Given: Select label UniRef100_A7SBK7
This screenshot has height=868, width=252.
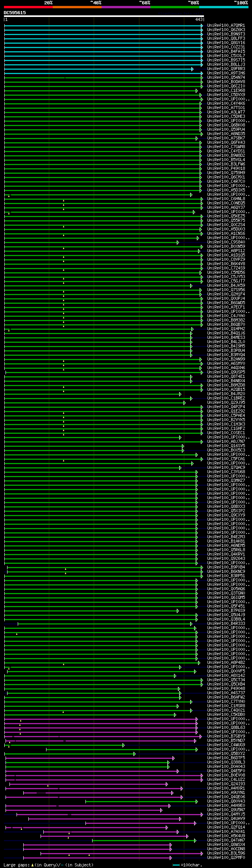Looking at the screenshot, I should point(226,138).
